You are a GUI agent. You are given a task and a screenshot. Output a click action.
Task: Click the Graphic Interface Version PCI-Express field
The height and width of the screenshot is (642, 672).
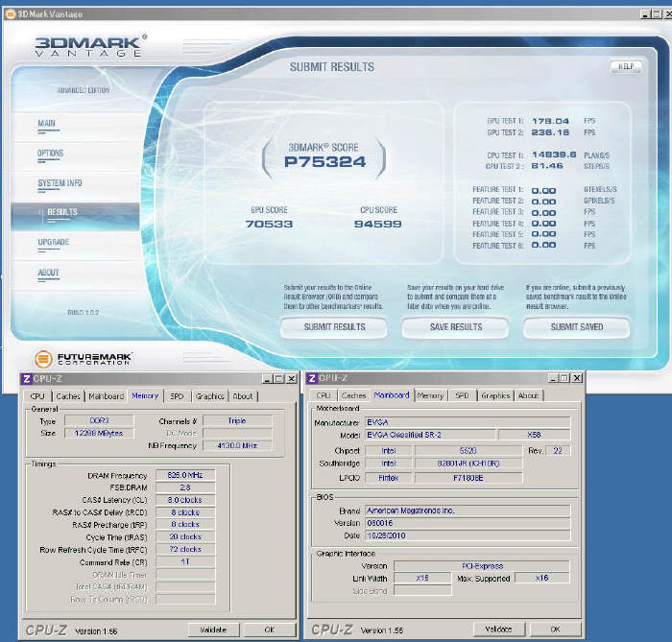(482, 566)
